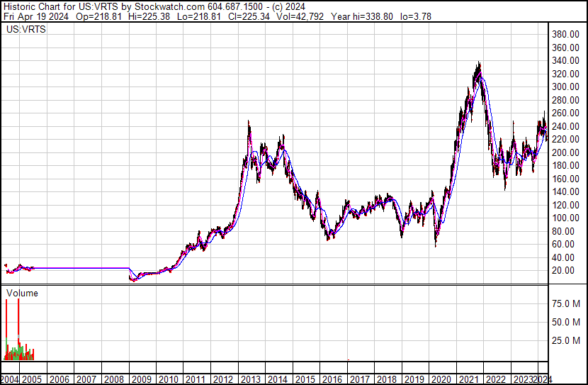Click the 2021 year label on the time axis

[468, 379]
